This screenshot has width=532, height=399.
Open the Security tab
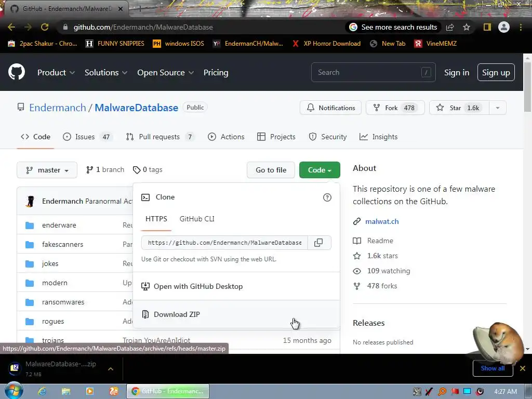328,137
